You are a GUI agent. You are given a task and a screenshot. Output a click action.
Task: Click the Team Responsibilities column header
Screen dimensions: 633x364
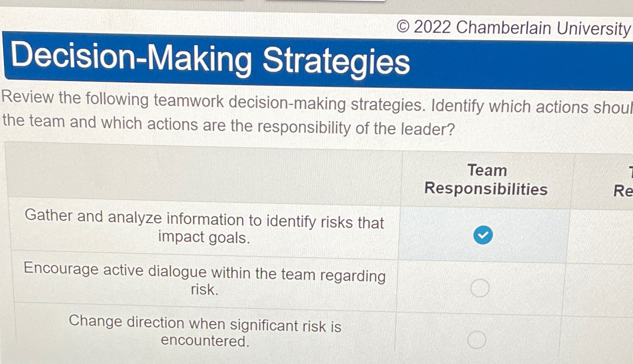[486, 180]
